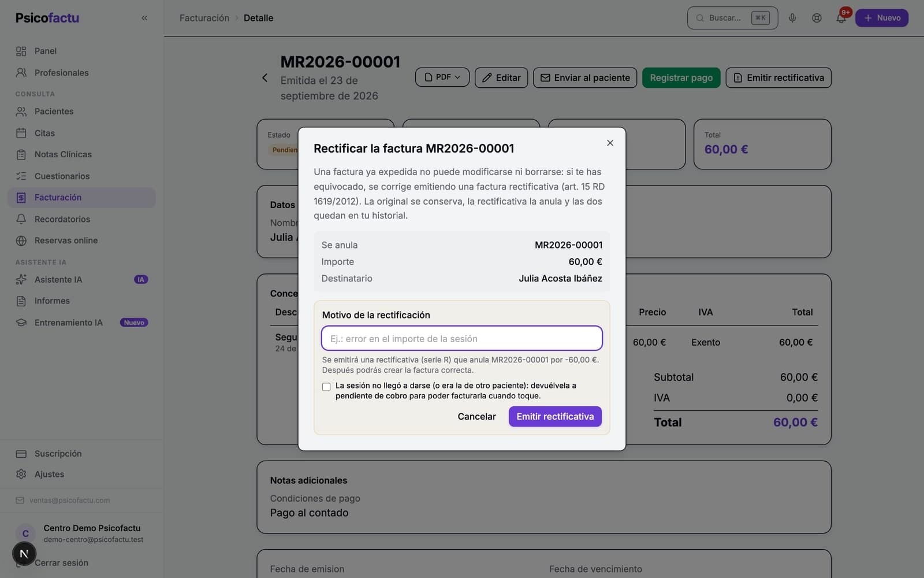Click the green Registrar pago button
This screenshot has height=578, width=924.
point(681,77)
